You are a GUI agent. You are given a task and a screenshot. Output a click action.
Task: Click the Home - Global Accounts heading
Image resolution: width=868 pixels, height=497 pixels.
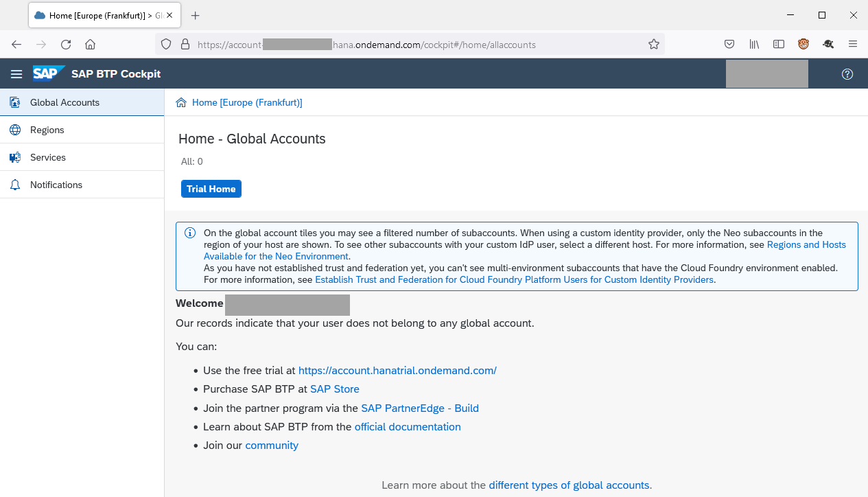[252, 139]
